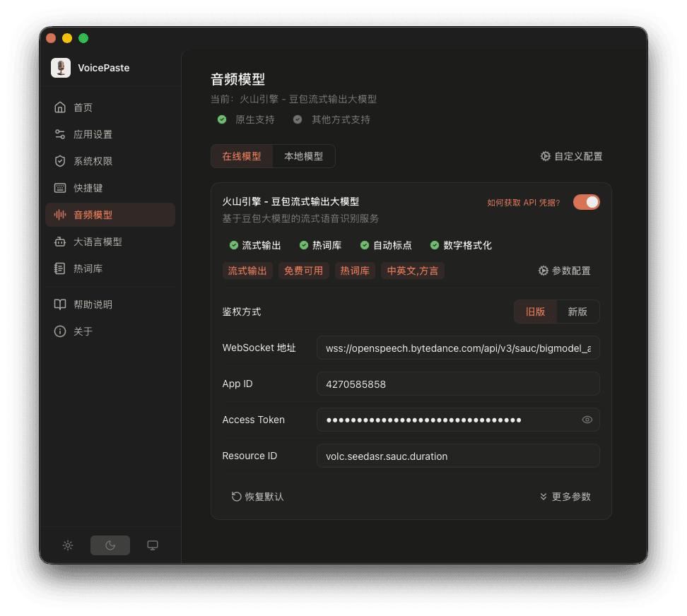Open 自定义配置 custom configuration
Viewport: 687px width, 616px height.
pos(571,156)
